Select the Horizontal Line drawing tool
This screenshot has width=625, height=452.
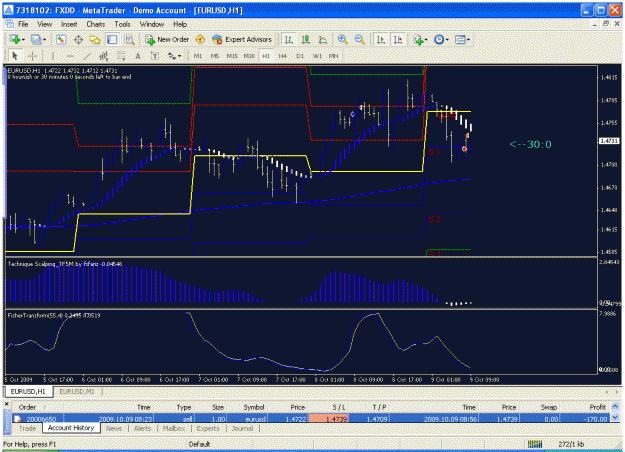[x=70, y=56]
